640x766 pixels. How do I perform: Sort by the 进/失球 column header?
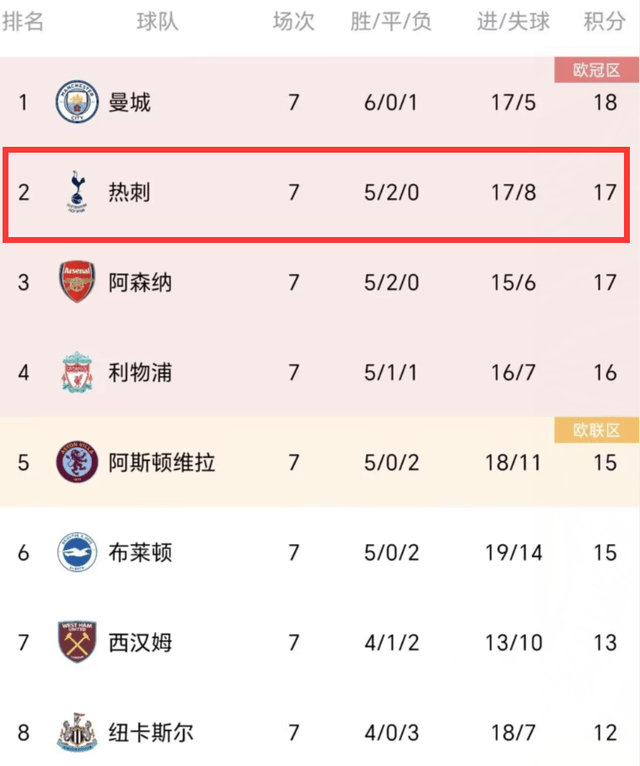(x=513, y=21)
